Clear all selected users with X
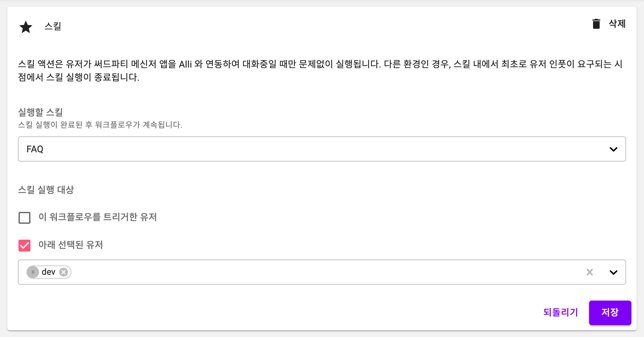Screen dimensions: 644x337 [590, 272]
